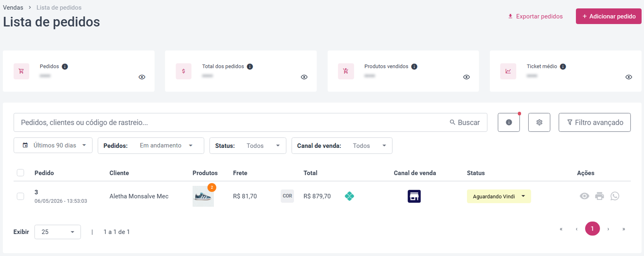Click the info button with red dot
644x256 pixels.
pos(509,122)
